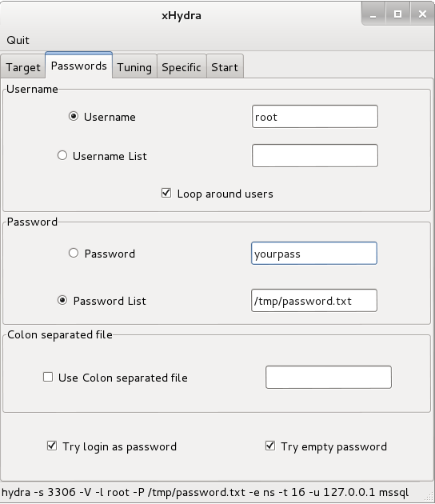Viewport: 435px width, 504px height.
Task: Uncheck Loop around users checkbox
Action: [166, 193]
